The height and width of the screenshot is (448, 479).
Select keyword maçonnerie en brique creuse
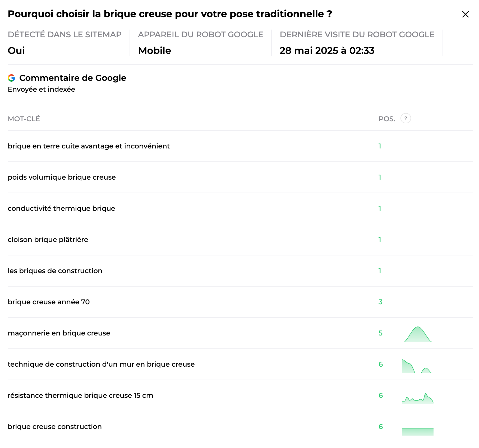coord(59,333)
